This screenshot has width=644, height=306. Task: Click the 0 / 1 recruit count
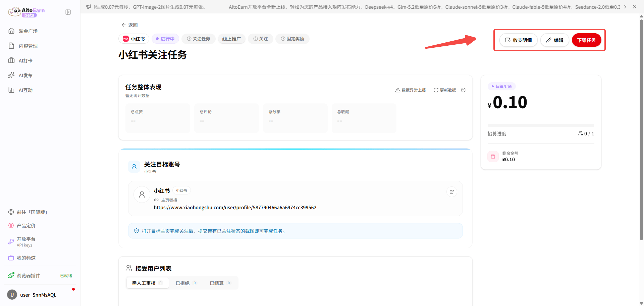[586, 134]
